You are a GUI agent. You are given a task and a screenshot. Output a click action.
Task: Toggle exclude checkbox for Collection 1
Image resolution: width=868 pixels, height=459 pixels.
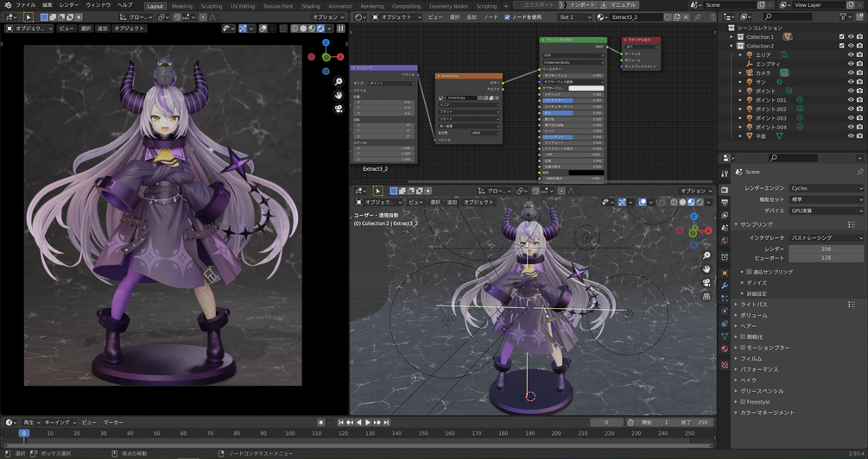[x=842, y=37]
